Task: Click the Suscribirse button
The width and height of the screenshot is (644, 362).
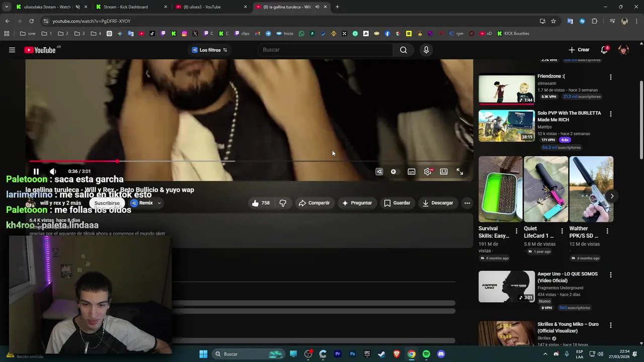Action: point(107,203)
